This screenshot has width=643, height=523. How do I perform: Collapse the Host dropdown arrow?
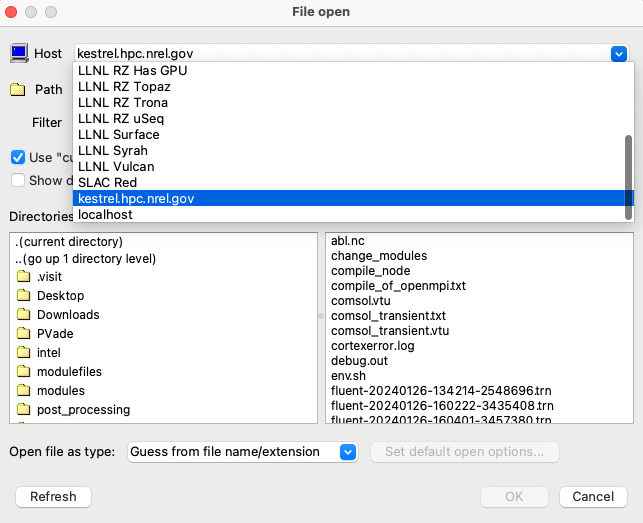618,53
